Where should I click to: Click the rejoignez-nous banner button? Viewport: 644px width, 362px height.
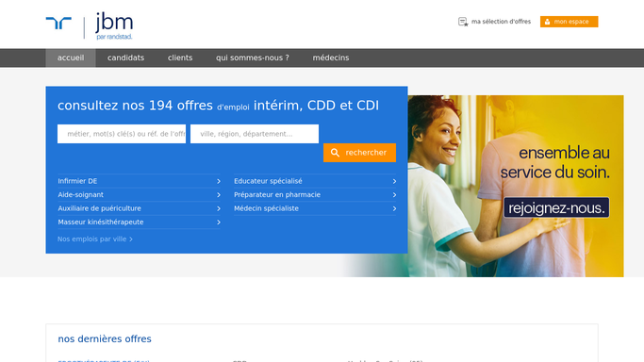click(556, 207)
